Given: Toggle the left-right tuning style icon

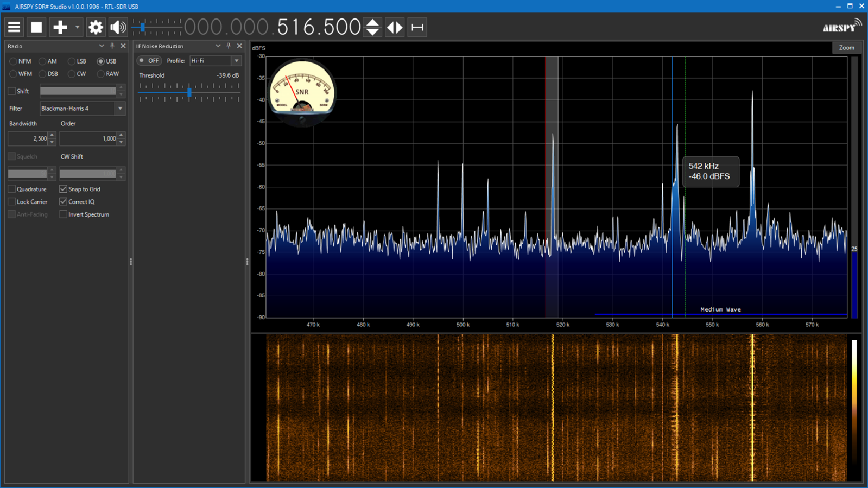Looking at the screenshot, I should pyautogui.click(x=395, y=27).
